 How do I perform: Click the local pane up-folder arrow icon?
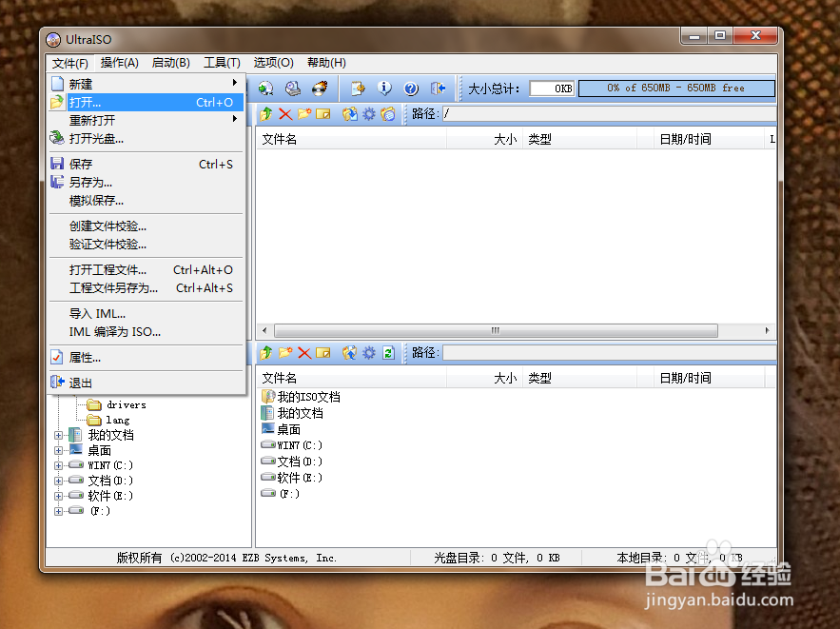click(266, 352)
